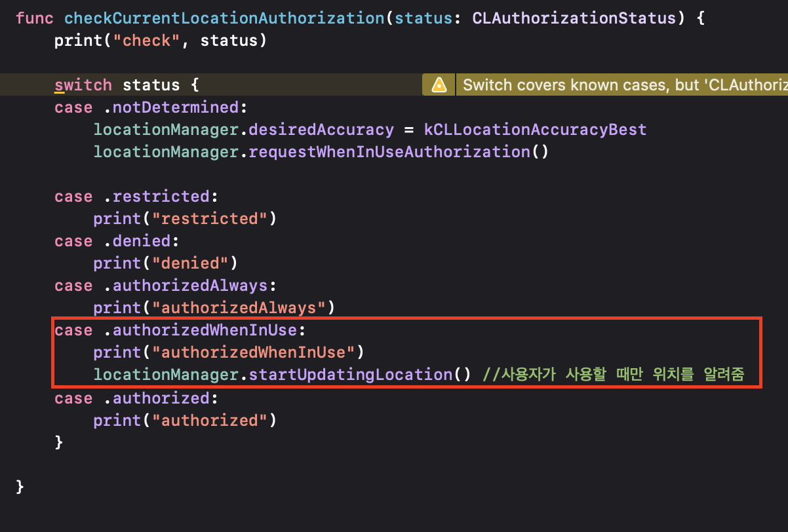
Task: Click case .authorized line
Action: click(136, 398)
